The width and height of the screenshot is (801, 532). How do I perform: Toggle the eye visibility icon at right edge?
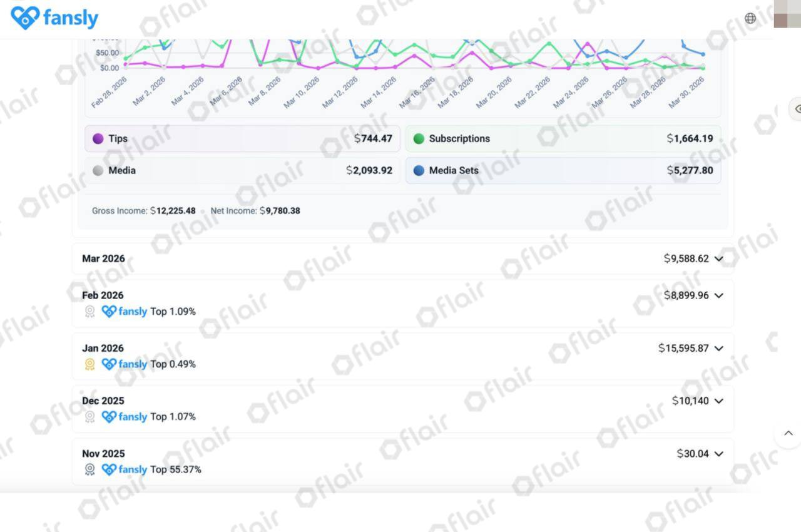797,109
